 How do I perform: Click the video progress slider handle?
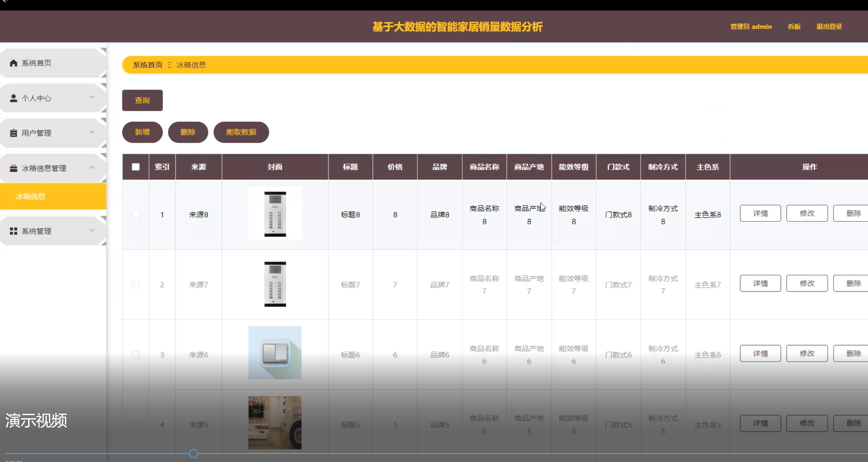[194, 453]
